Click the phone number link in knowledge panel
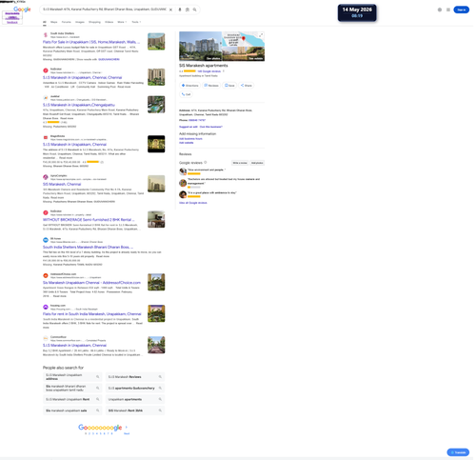Viewport: 476px width, 460px height. [x=197, y=120]
